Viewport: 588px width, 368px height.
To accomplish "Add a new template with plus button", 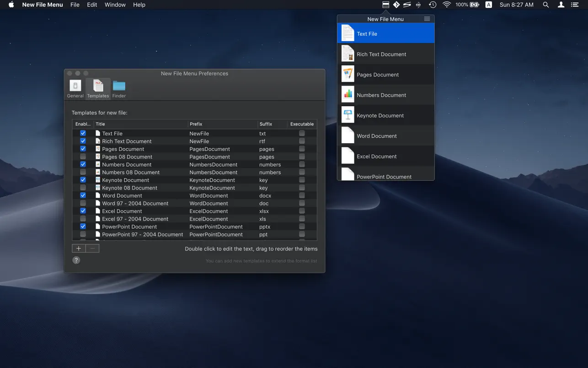I will point(79,248).
